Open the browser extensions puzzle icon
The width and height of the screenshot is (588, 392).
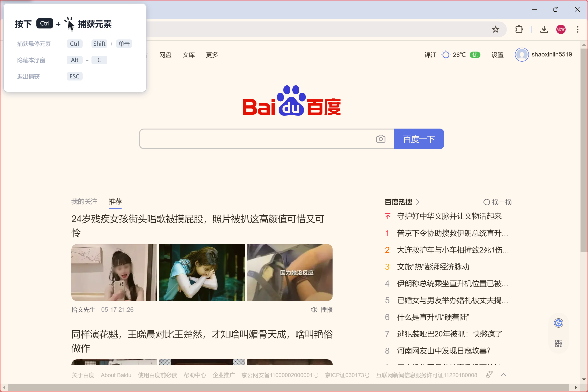coord(519,29)
